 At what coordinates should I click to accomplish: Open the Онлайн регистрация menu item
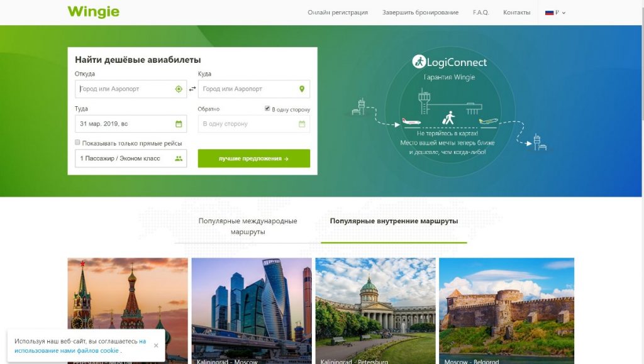[x=338, y=13]
